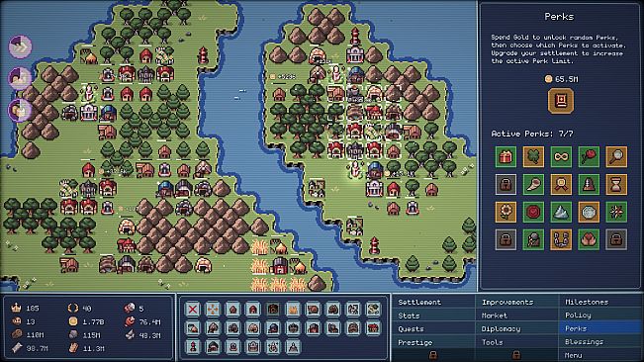Screen dimensions: 644x362
Task: Toggle the hourglass perk
Action: [x=616, y=184]
